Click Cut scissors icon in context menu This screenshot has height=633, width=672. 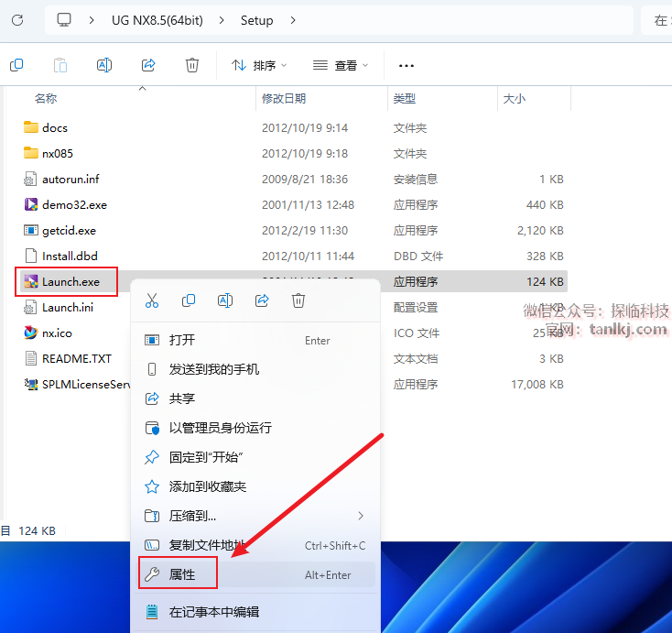[x=152, y=300]
